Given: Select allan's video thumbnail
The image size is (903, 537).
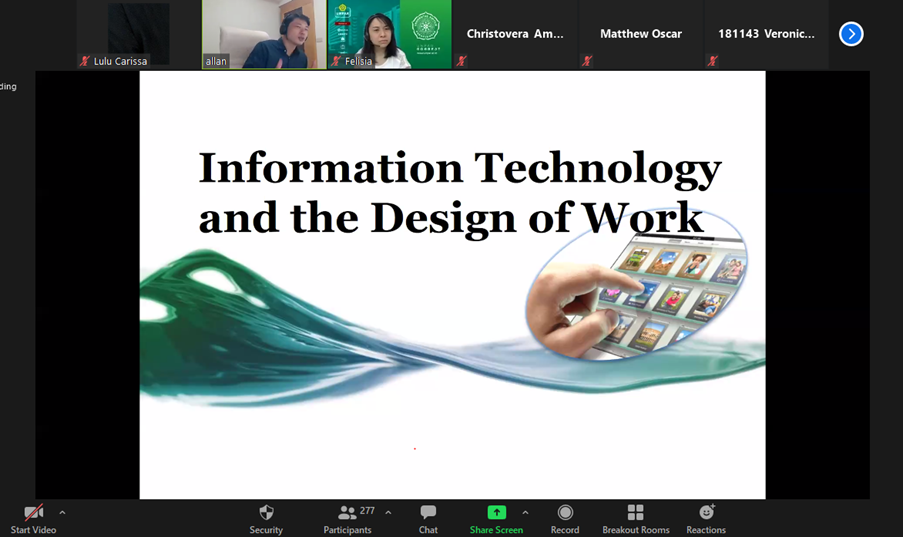Looking at the screenshot, I should pos(264,34).
